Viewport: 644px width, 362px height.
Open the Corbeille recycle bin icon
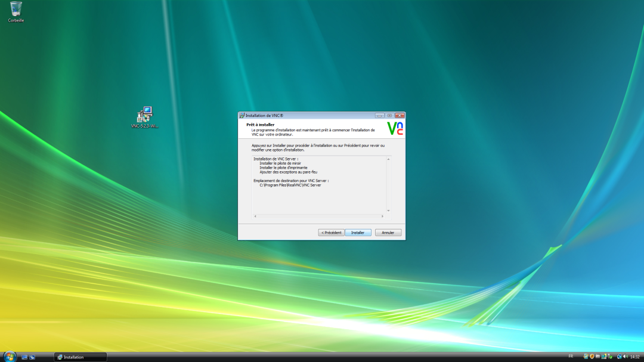[x=16, y=9]
